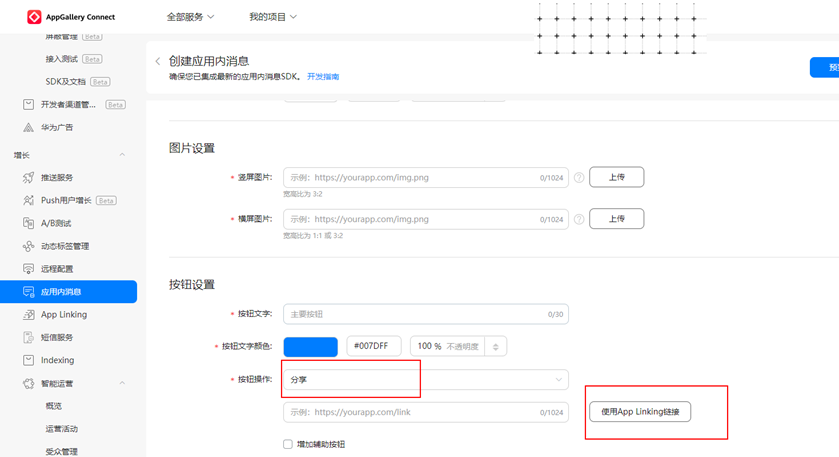Open Indexing in the sidebar menu
This screenshot has width=839, height=457.
click(57, 360)
